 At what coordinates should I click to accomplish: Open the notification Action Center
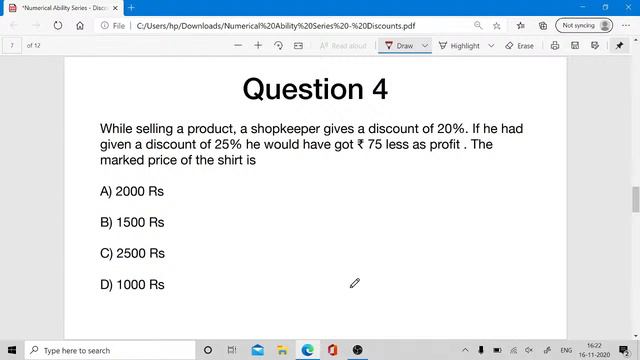coord(624,350)
